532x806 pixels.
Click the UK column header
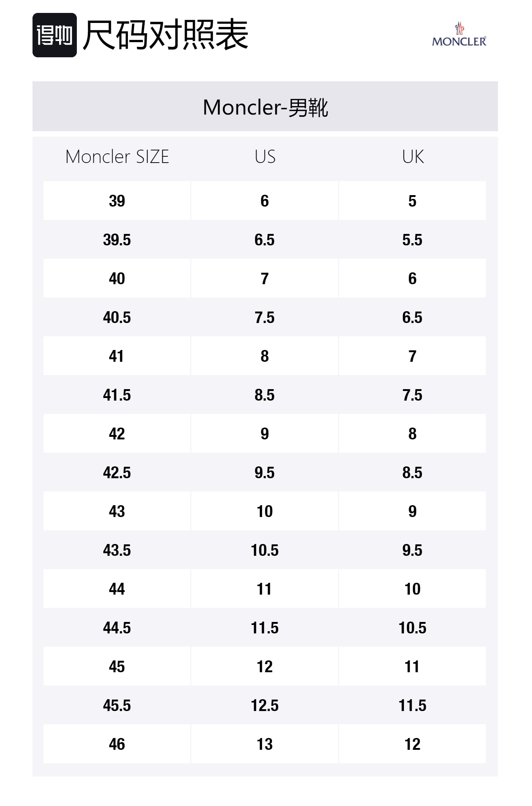(x=413, y=157)
